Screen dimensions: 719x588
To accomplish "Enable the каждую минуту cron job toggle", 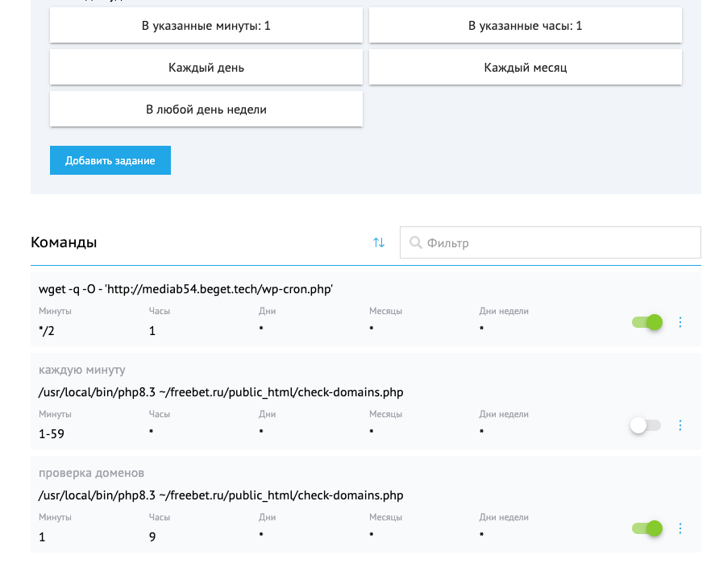I will [x=646, y=425].
